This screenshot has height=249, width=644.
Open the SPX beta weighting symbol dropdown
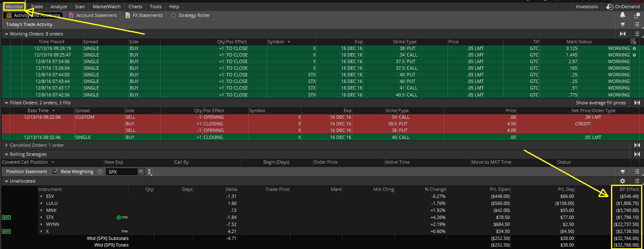tap(141, 171)
